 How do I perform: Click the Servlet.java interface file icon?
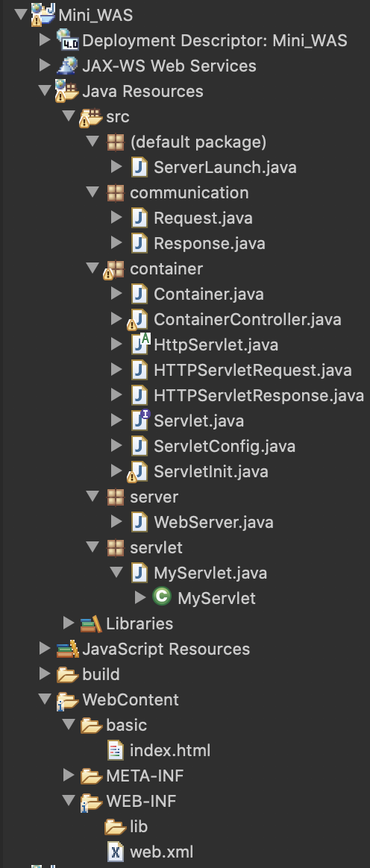pyautogui.click(x=141, y=420)
